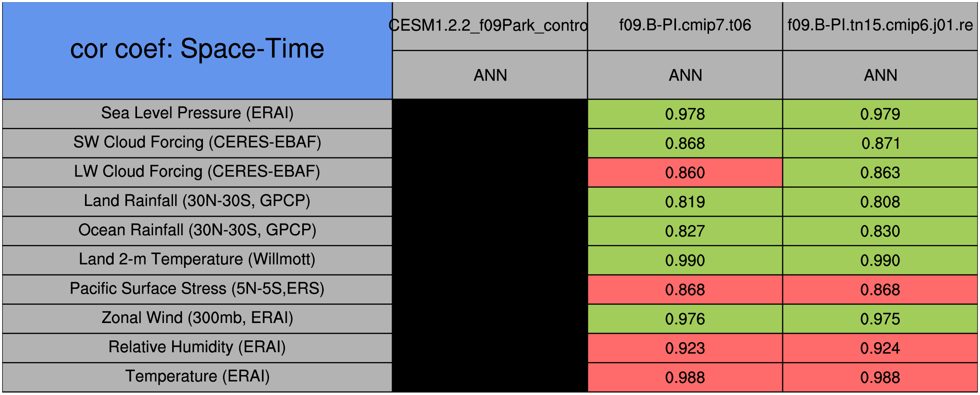Click the LW Cloud Forcing (CERES-EBAF) label
980x395 pixels.
(197, 172)
